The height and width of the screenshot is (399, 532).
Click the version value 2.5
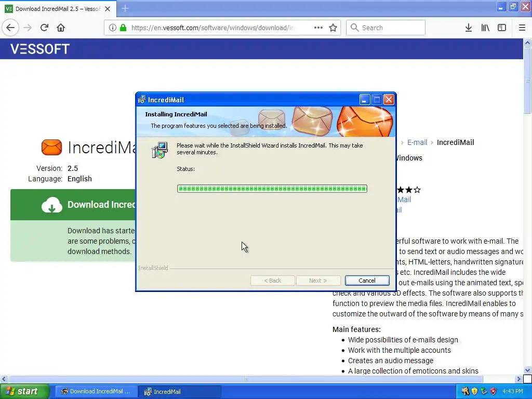pos(73,168)
